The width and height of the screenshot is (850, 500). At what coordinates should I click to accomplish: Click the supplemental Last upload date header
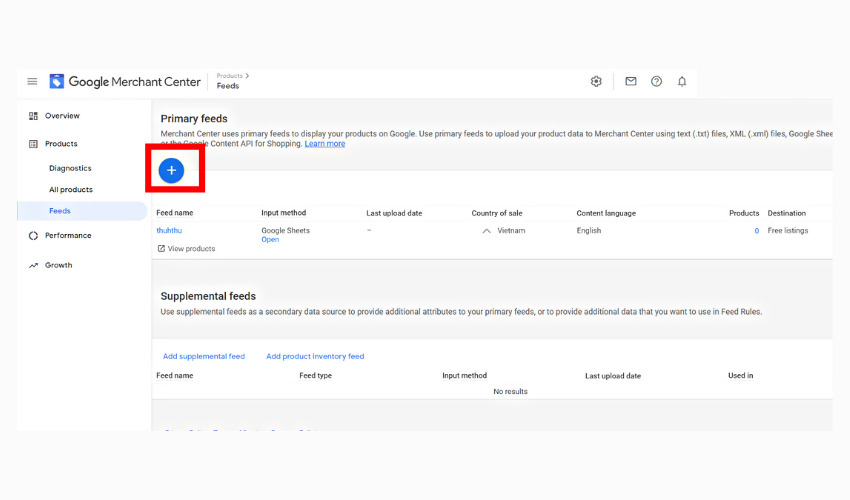coord(613,376)
